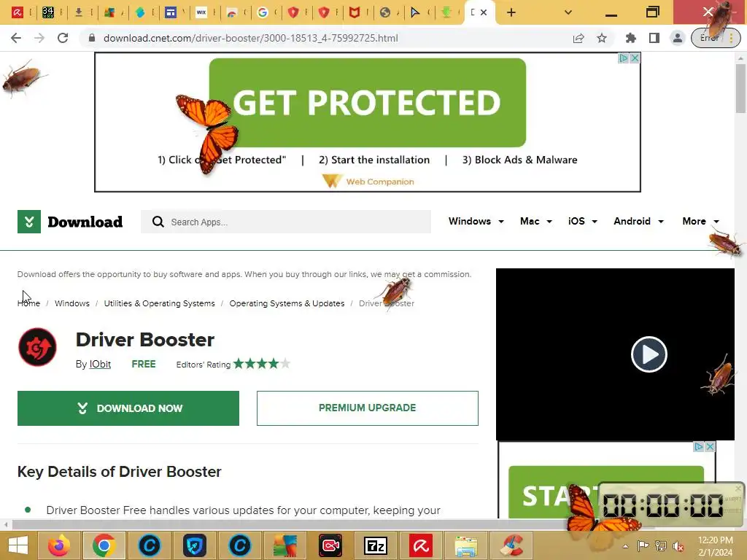Open Action Center flag icon

tap(643, 546)
